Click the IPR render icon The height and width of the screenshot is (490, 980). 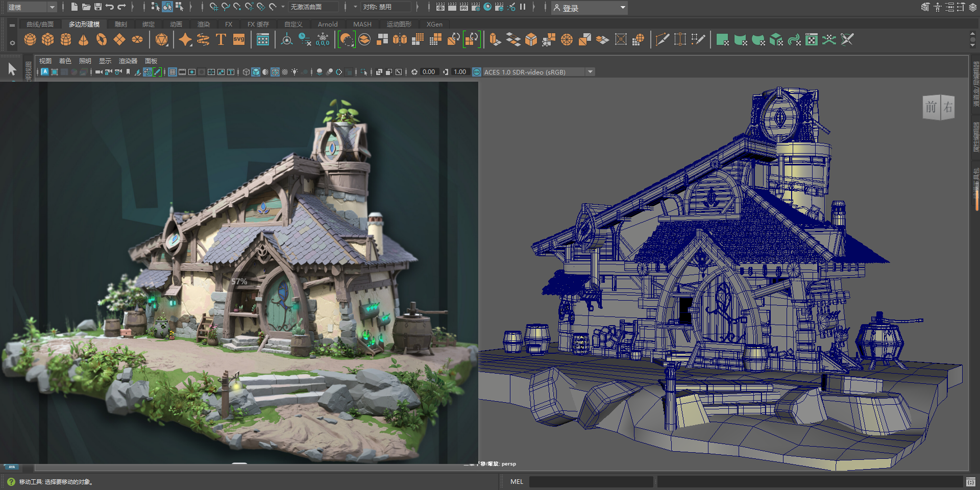[x=464, y=7]
